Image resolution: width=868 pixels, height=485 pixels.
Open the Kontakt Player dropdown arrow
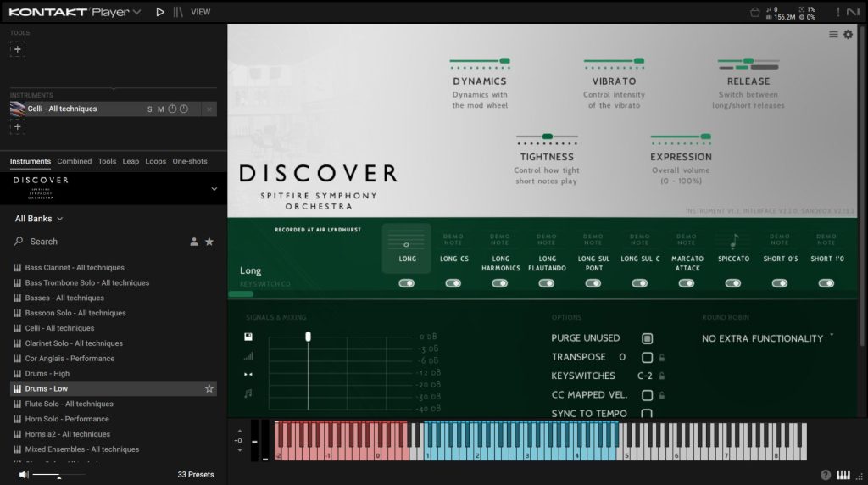click(x=136, y=12)
